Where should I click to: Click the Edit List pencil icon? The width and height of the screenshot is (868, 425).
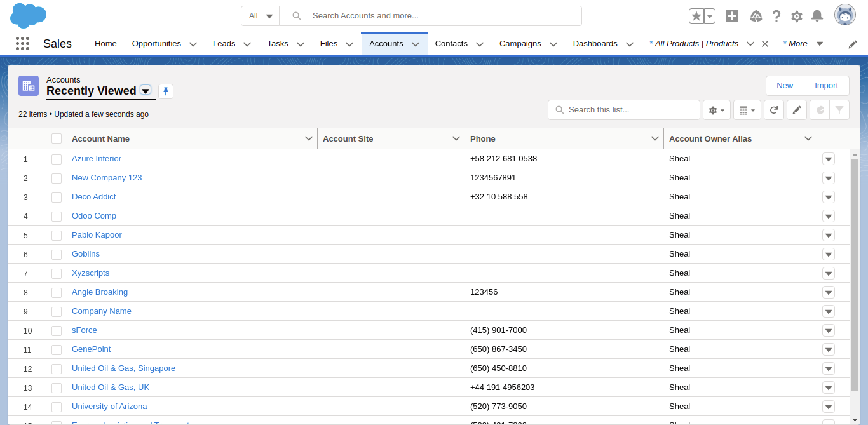click(x=797, y=110)
